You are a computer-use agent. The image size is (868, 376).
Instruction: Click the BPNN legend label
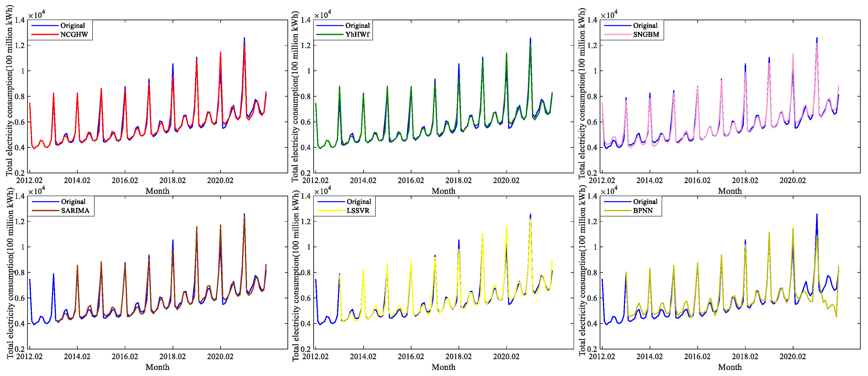[x=643, y=210]
